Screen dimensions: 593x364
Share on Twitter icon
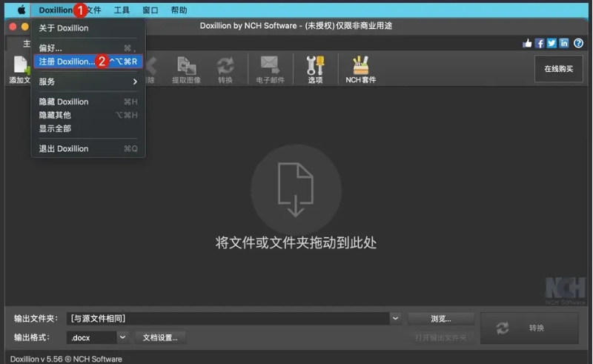click(551, 44)
